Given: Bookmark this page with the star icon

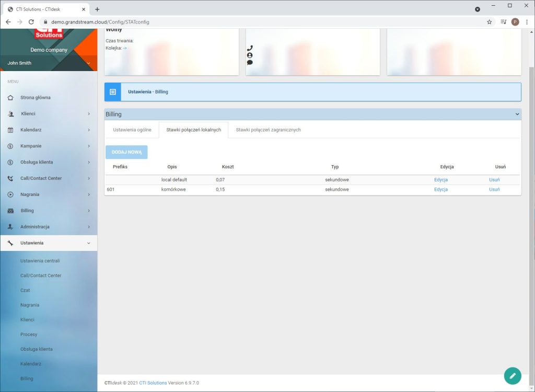Looking at the screenshot, I should pyautogui.click(x=490, y=22).
